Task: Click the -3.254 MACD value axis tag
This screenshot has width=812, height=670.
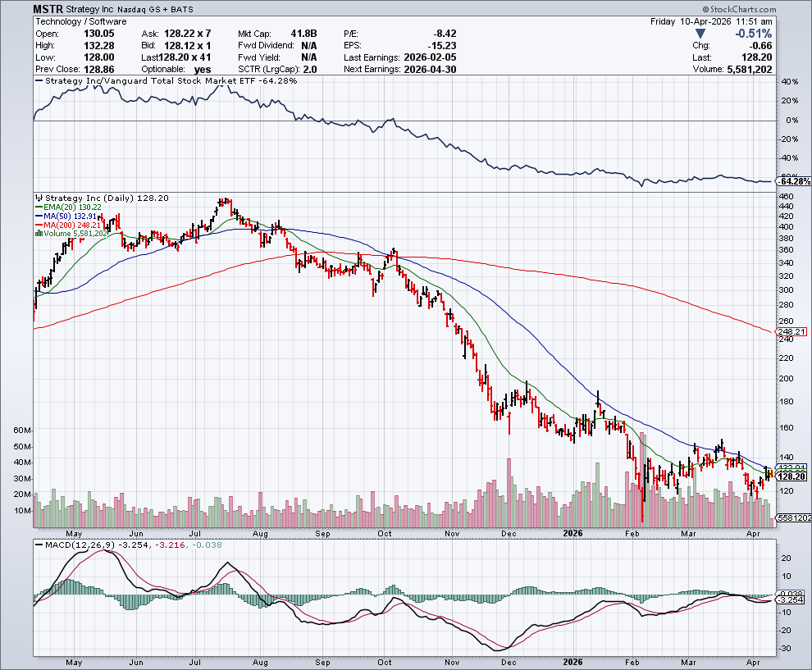Action: coord(791,600)
